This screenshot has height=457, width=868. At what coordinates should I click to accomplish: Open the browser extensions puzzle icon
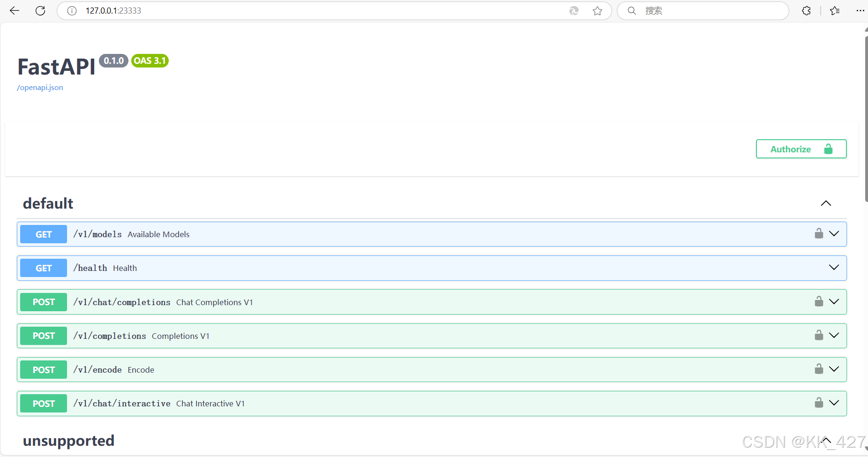(x=806, y=11)
